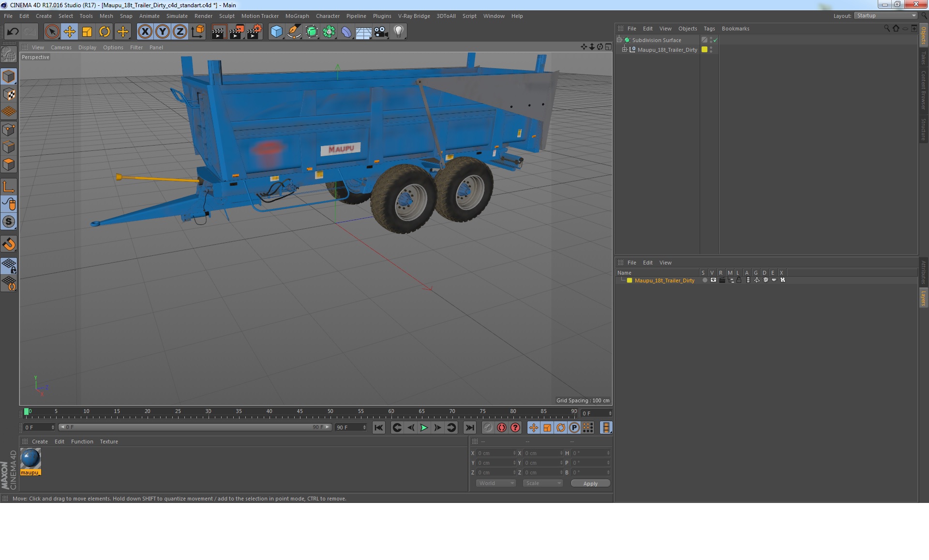This screenshot has height=560, width=929.
Task: Toggle Subdivision Surface green enable checkmark
Action: (716, 40)
